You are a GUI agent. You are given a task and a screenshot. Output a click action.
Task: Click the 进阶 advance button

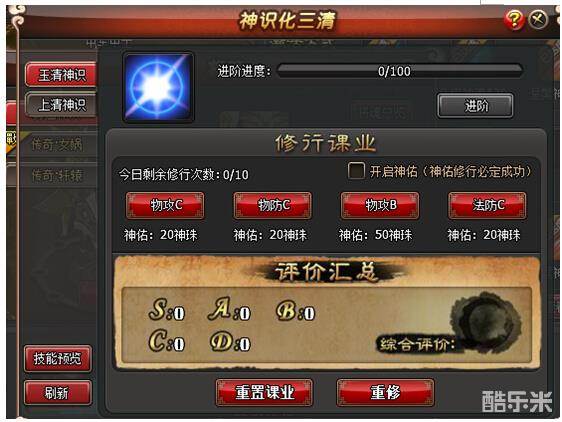[475, 106]
